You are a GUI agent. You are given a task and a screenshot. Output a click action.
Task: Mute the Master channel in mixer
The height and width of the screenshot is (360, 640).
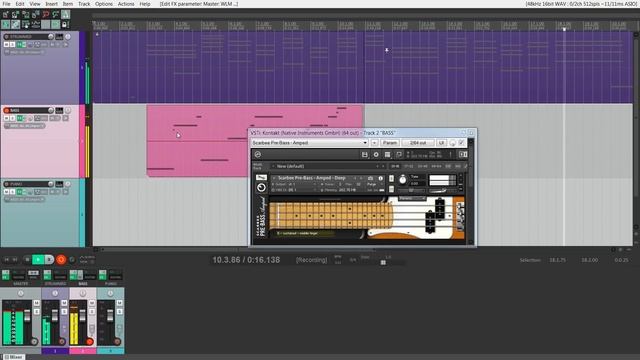(36, 303)
